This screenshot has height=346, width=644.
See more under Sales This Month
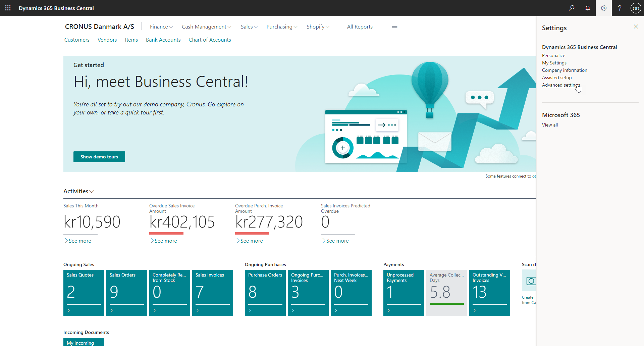coord(78,241)
